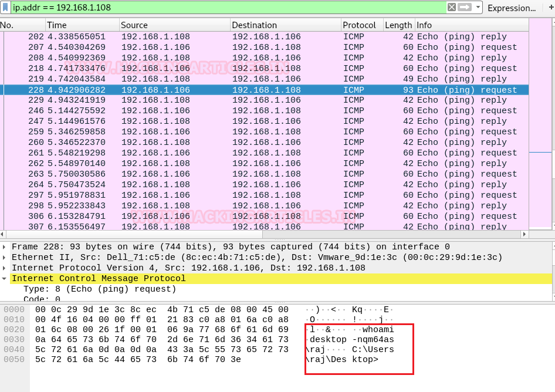
Task: Sort by the Destination column header
Action: point(286,25)
